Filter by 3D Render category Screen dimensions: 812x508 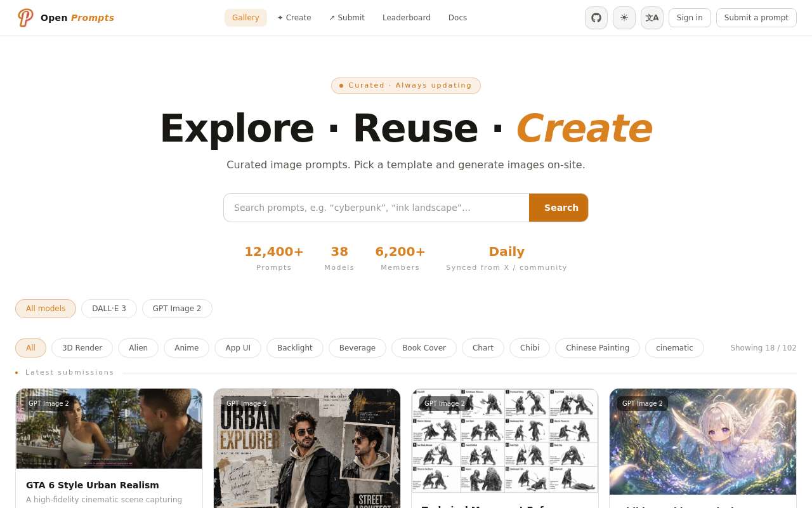[x=82, y=348]
